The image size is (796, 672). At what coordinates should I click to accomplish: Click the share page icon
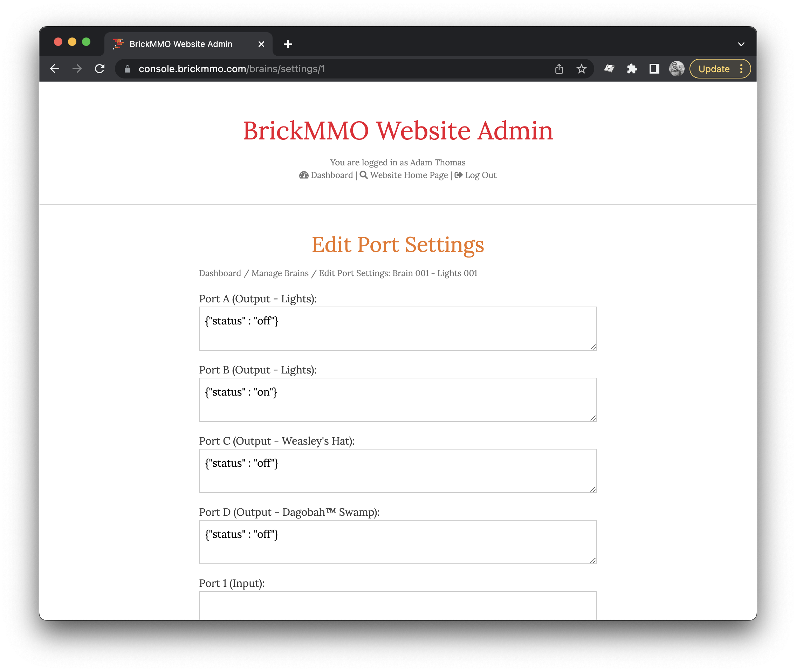pyautogui.click(x=559, y=69)
